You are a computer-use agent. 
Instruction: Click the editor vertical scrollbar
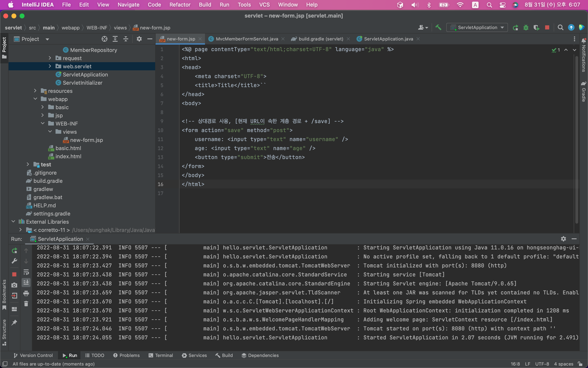[x=576, y=140]
